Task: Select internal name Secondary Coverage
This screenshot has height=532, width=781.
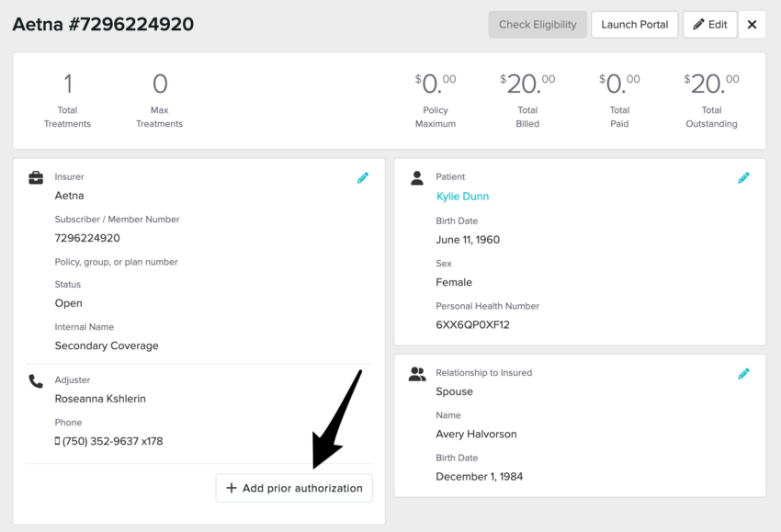Action: (107, 345)
